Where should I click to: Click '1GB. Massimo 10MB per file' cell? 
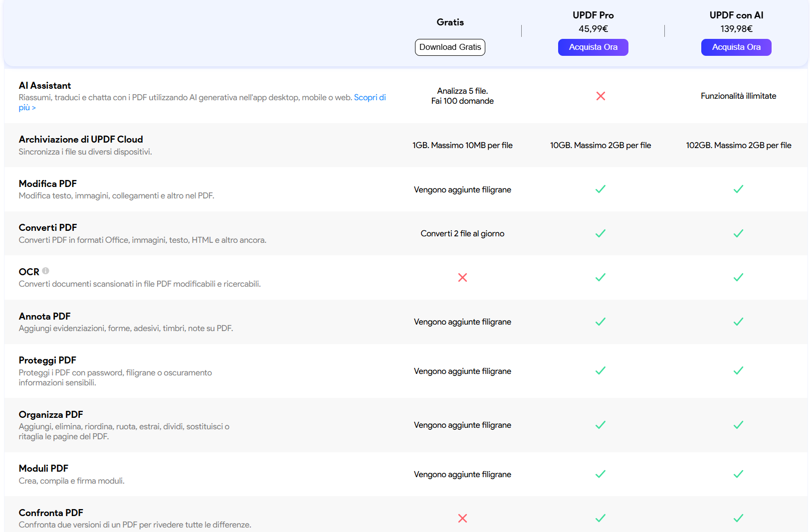pyautogui.click(x=462, y=145)
